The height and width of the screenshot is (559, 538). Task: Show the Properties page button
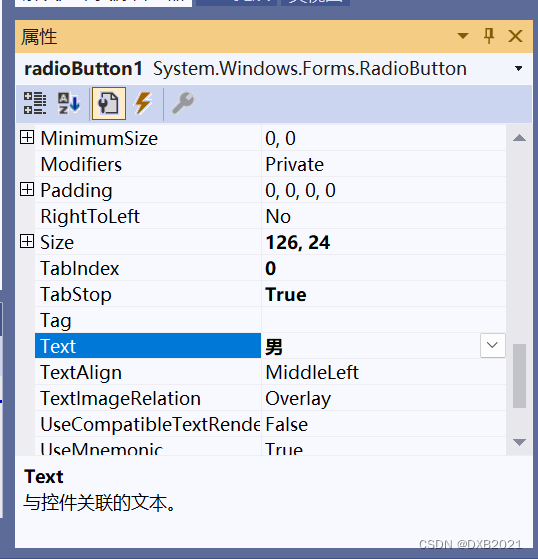(x=109, y=103)
